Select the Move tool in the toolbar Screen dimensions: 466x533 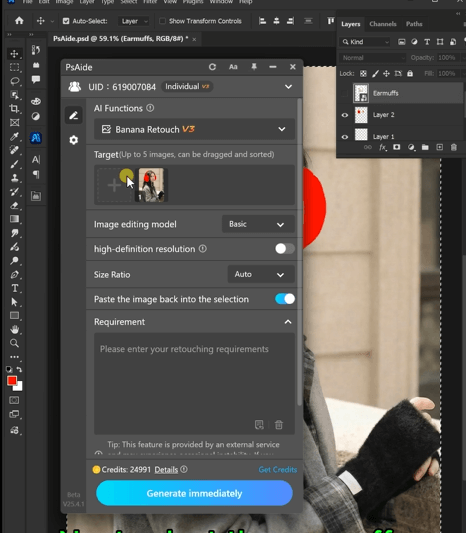click(14, 54)
